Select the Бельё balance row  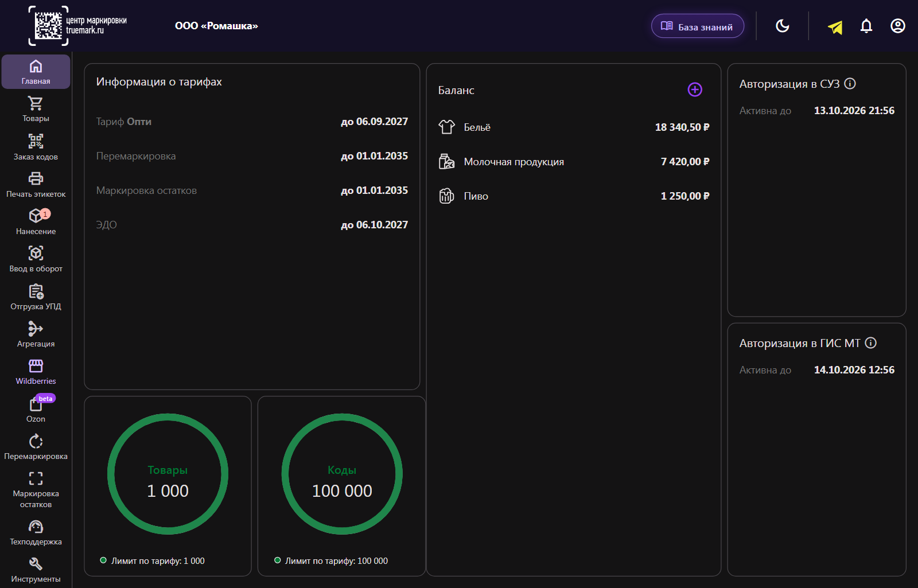(574, 127)
